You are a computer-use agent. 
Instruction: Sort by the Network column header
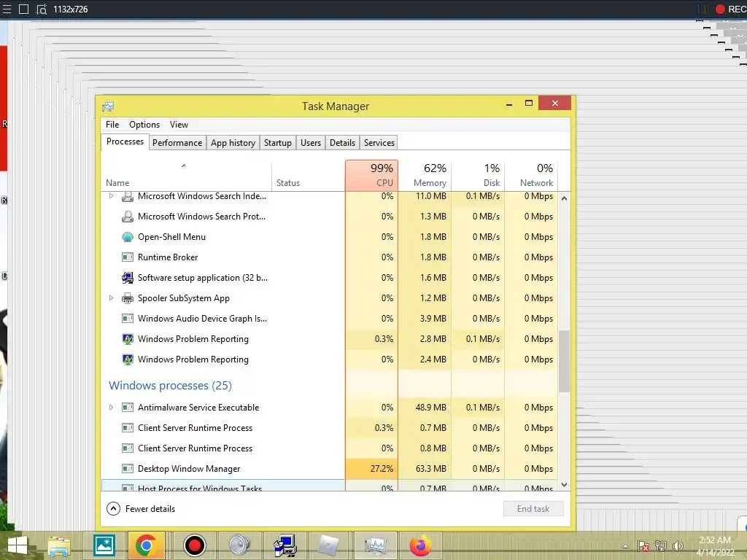tap(531, 176)
